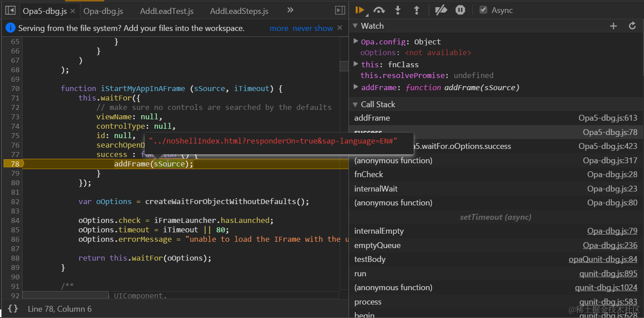Deactivate breakpoints
644x318 pixels.
pos(442,10)
